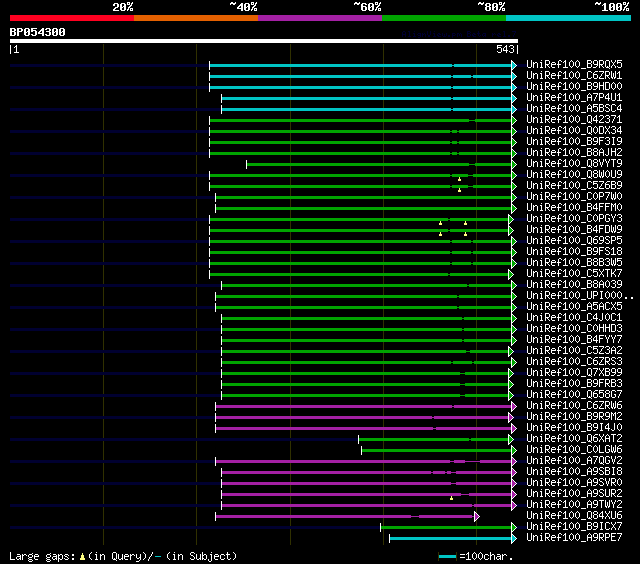Viewport: 640px width, 564px height.
Task: Click the green ~80% identity legend bar
Action: 444,18
